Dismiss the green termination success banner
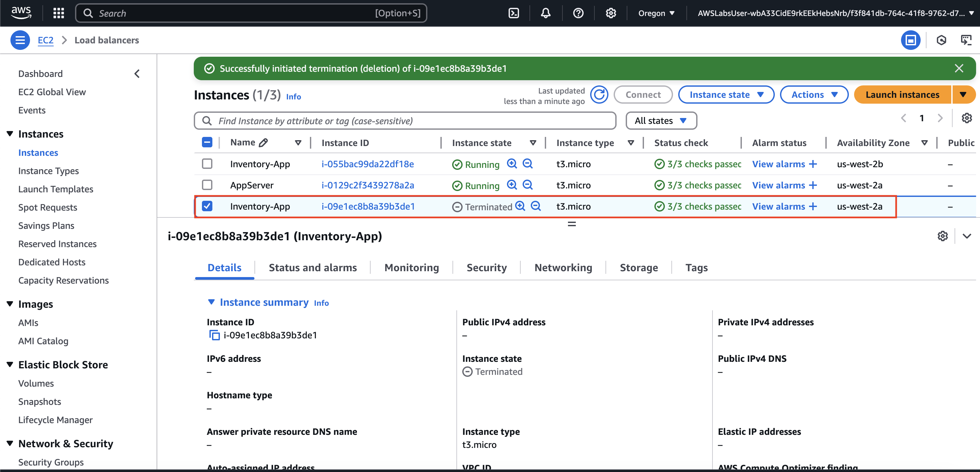 point(959,68)
